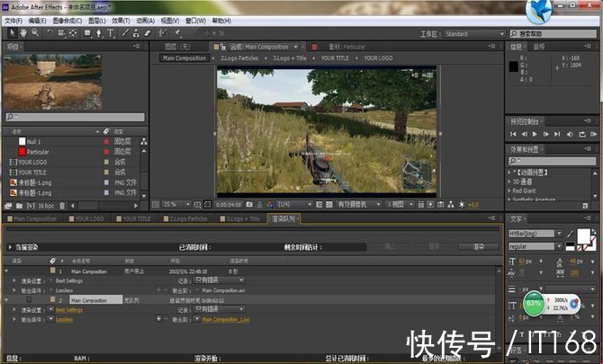Click the interpret footage icon in project panel
The width and height of the screenshot is (603, 364).
coord(8,206)
